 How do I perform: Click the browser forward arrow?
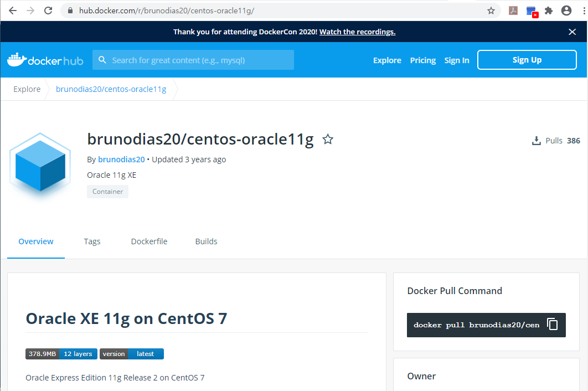pos(30,11)
